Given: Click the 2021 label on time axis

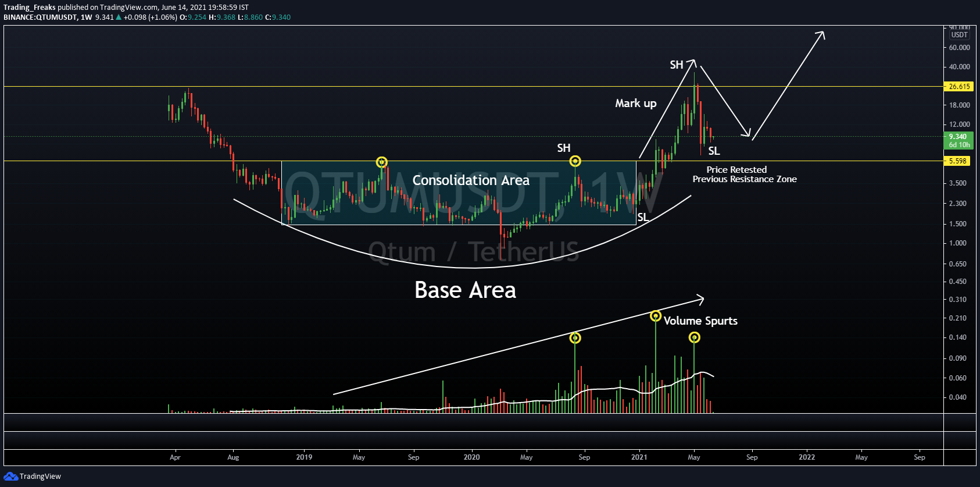Looking at the screenshot, I should pyautogui.click(x=639, y=457).
